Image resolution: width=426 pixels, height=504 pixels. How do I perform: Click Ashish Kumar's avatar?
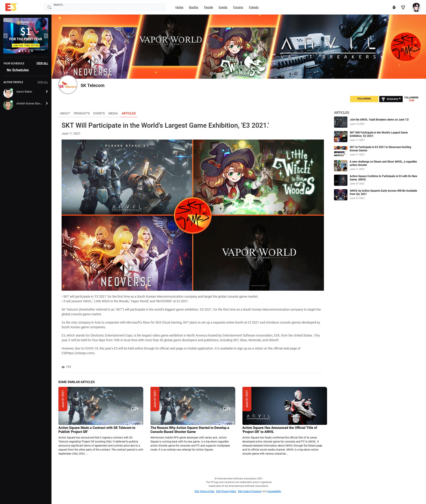tap(8, 105)
